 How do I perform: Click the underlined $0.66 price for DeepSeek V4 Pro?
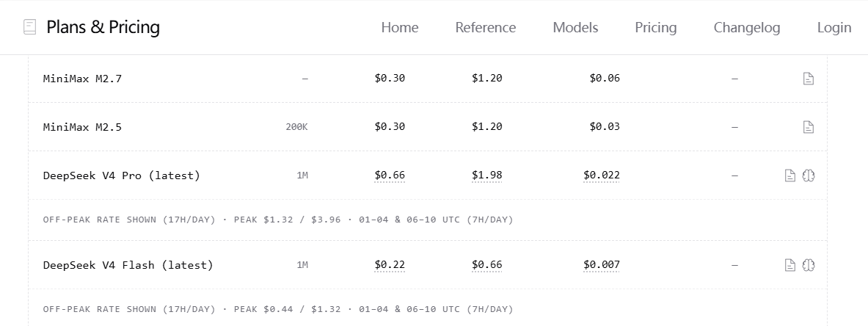click(390, 175)
